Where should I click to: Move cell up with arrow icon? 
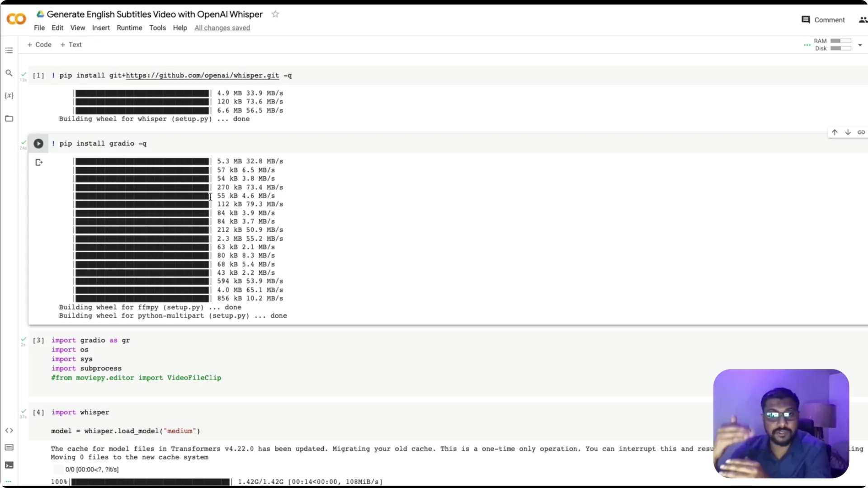(835, 132)
